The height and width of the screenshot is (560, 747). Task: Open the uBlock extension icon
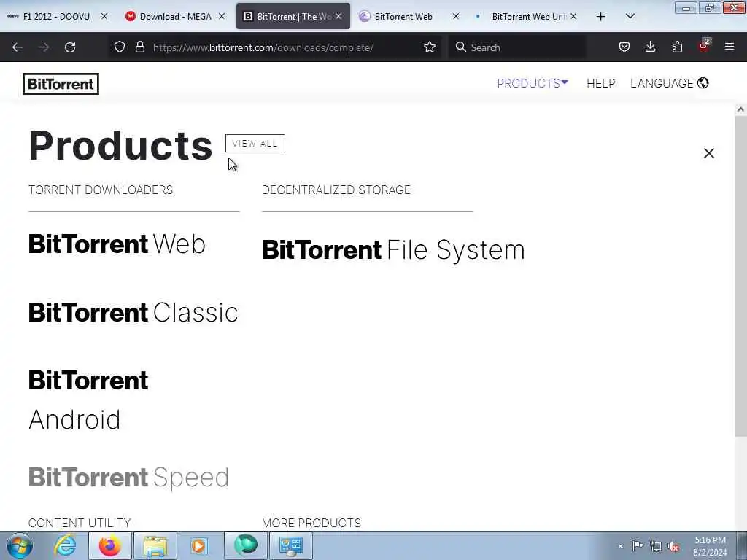click(x=704, y=46)
